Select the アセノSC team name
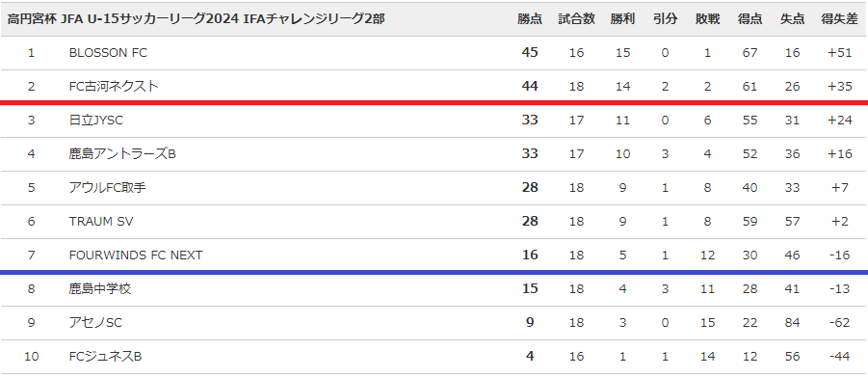The width and height of the screenshot is (868, 377). click(95, 323)
